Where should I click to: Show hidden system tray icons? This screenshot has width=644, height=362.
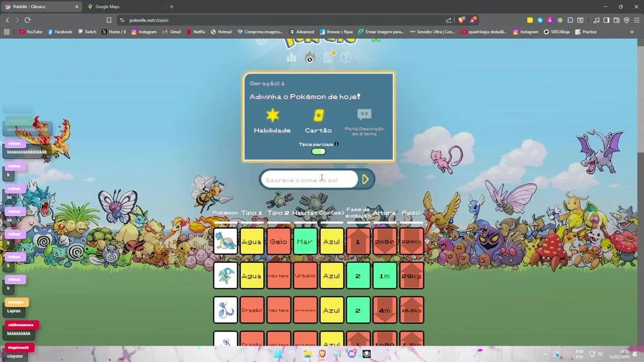point(545,354)
